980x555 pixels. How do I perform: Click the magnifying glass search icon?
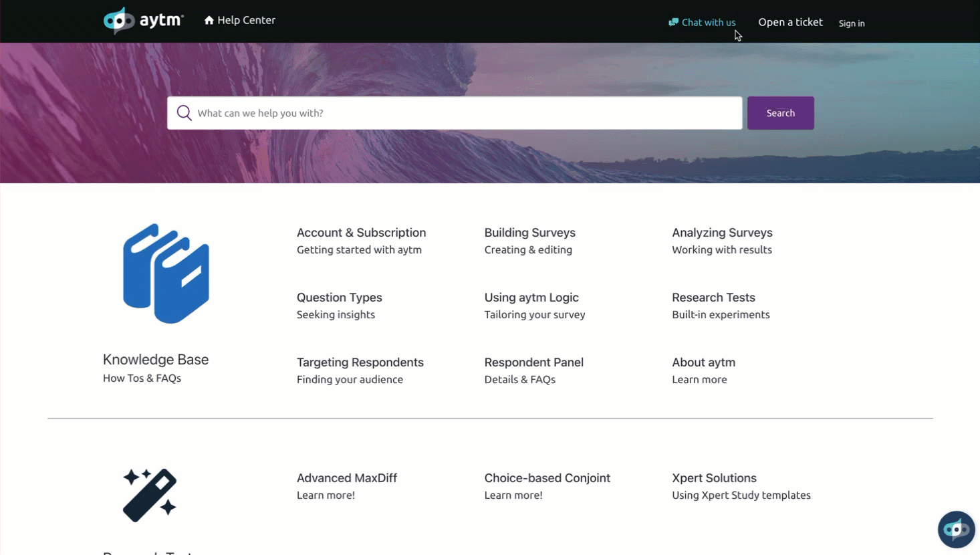[185, 113]
